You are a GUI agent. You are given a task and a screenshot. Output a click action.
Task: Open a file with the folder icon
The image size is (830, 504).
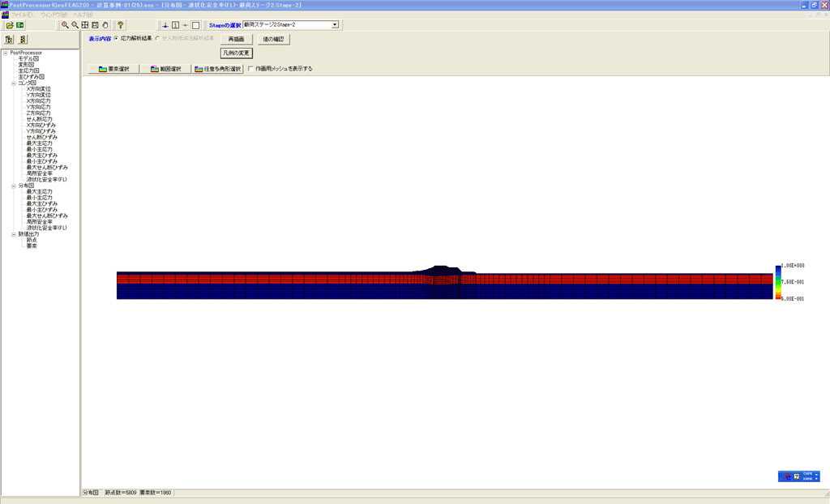coord(10,25)
